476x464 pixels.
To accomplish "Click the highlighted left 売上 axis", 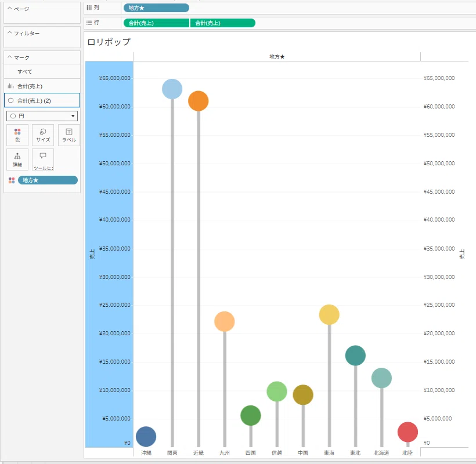I will (109, 254).
